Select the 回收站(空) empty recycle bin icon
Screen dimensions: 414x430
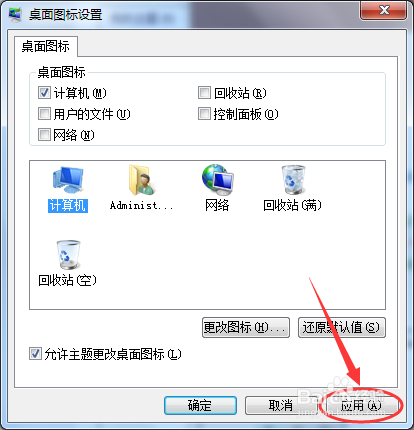[68, 254]
